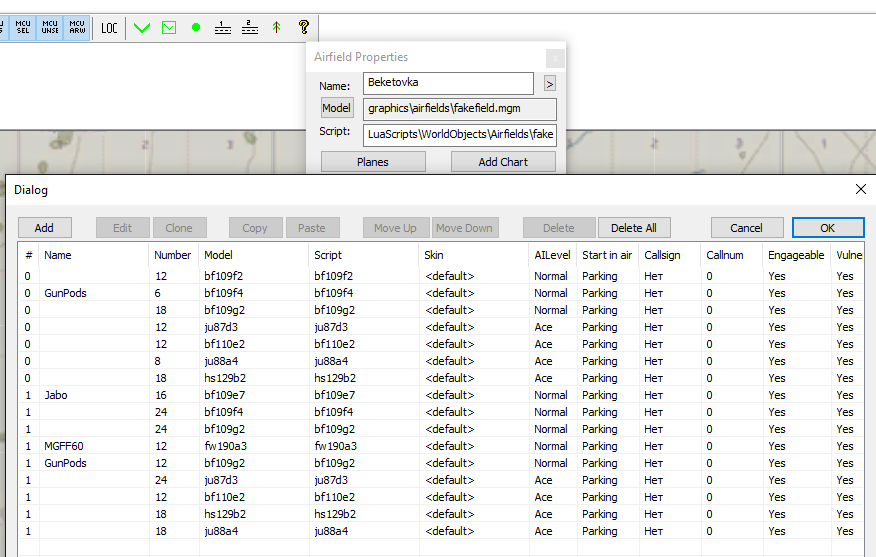Click the LuaScripts script path field
The image size is (876, 557).
(460, 135)
